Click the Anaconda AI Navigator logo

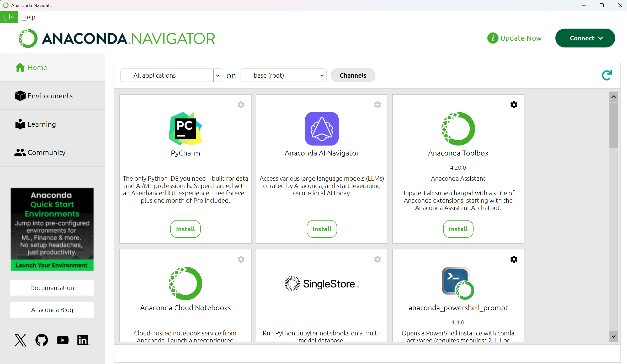tap(322, 129)
